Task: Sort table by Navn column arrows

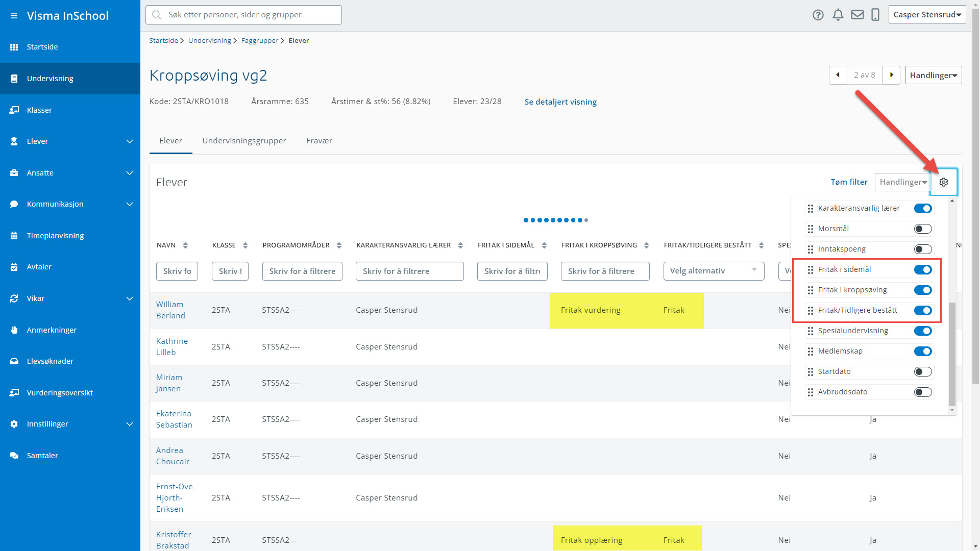Action: (185, 245)
